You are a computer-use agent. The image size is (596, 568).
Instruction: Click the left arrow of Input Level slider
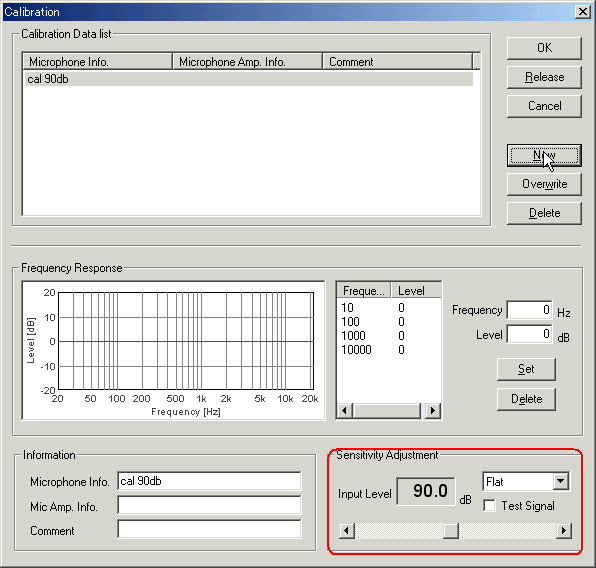click(x=346, y=530)
